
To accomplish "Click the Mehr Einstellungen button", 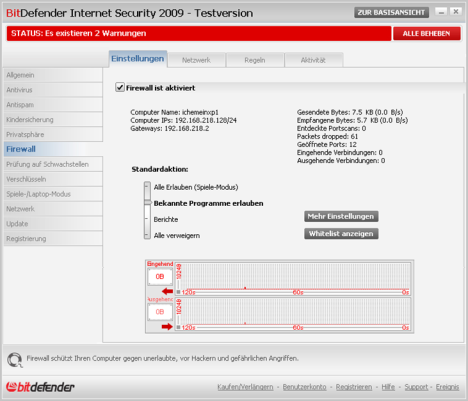I will click(x=341, y=216).
